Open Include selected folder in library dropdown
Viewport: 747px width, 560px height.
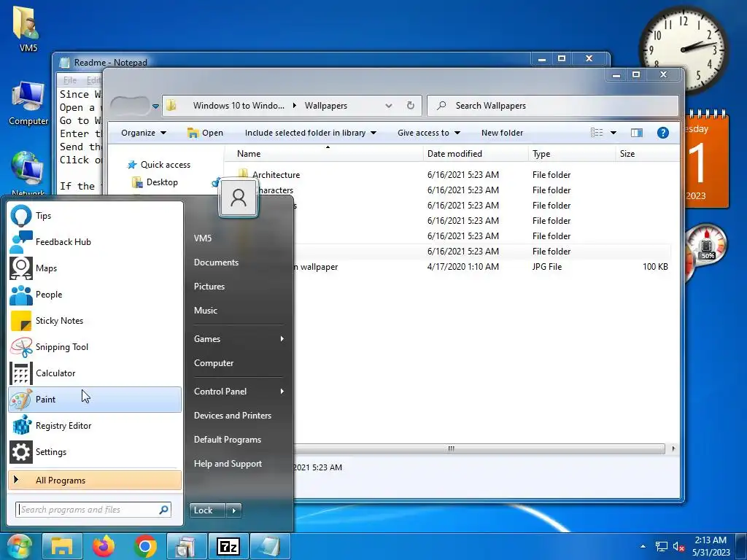pyautogui.click(x=311, y=133)
